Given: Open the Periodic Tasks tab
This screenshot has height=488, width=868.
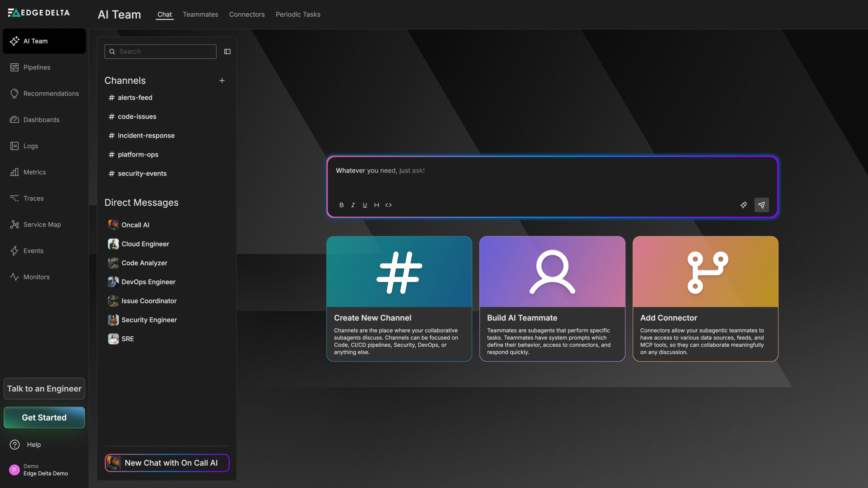Looking at the screenshot, I should (298, 14).
